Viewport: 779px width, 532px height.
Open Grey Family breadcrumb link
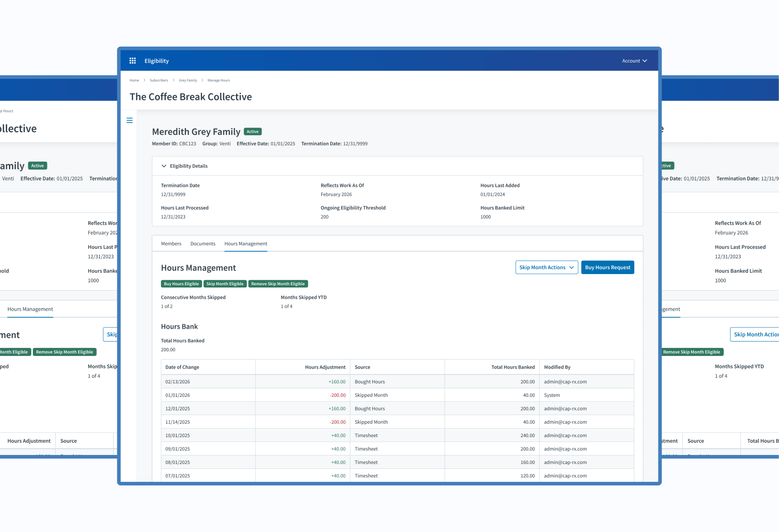pos(188,81)
